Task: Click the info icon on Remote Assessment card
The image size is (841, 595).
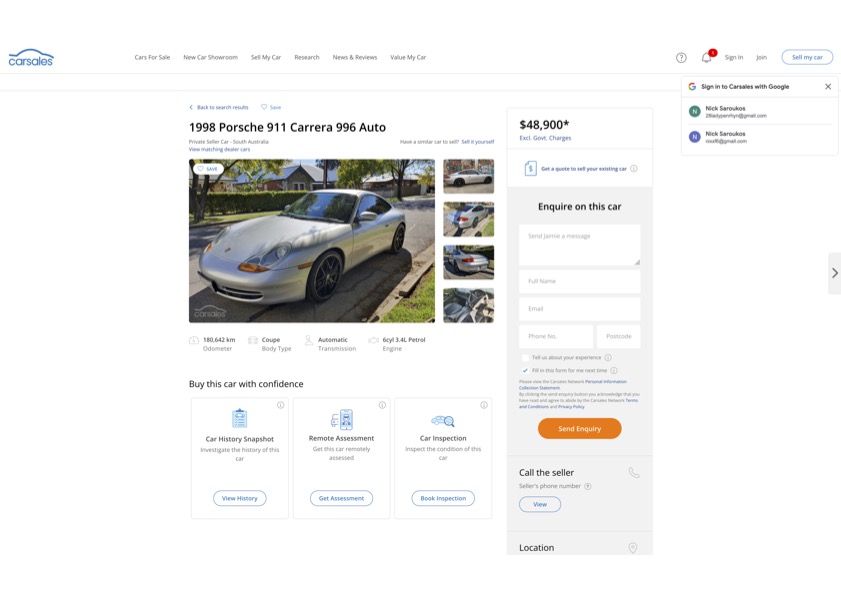Action: coord(382,405)
